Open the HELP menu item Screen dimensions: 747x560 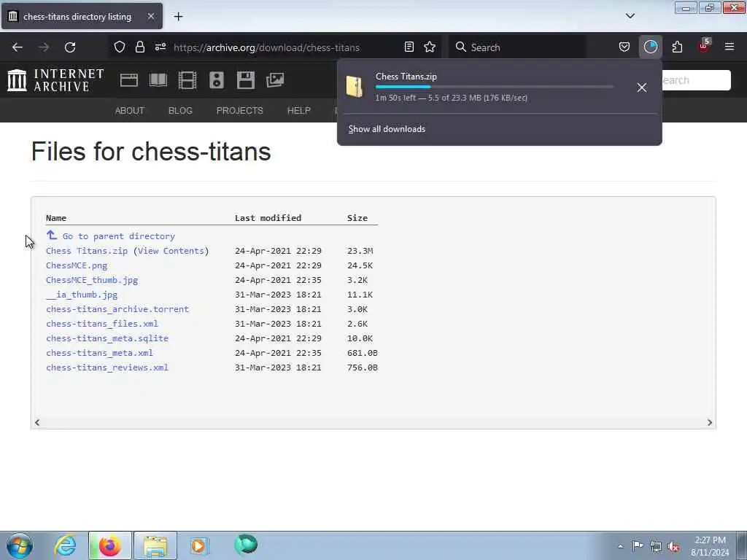298,111
